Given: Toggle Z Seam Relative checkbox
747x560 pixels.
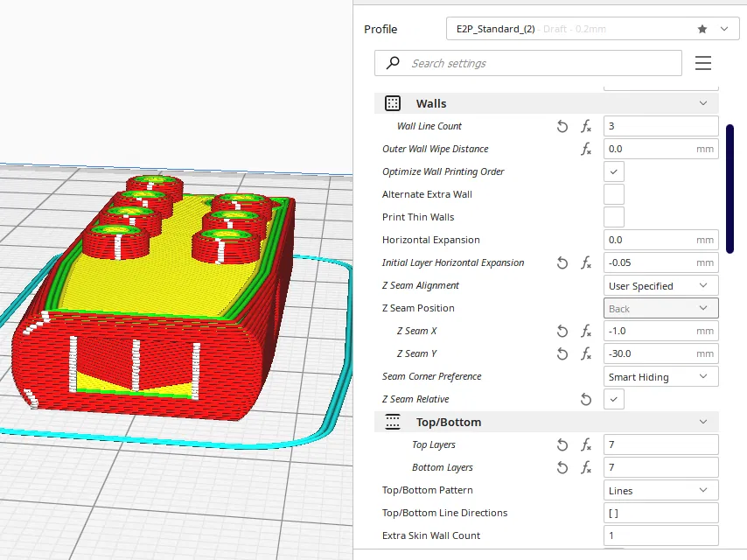Looking at the screenshot, I should pyautogui.click(x=614, y=399).
